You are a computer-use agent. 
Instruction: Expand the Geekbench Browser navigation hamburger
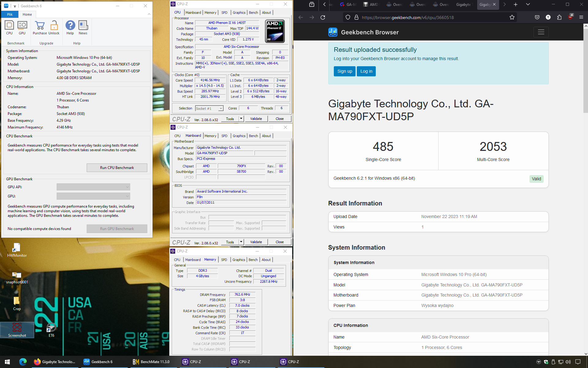[x=541, y=32]
